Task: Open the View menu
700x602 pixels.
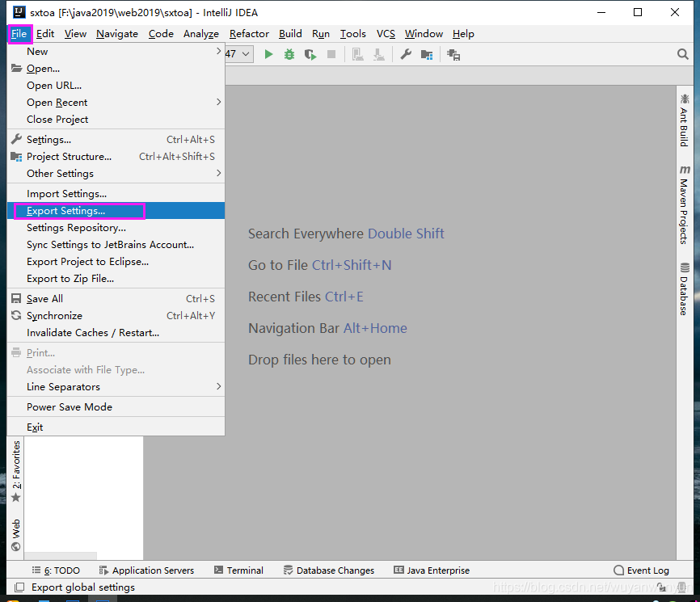Action: (x=75, y=34)
